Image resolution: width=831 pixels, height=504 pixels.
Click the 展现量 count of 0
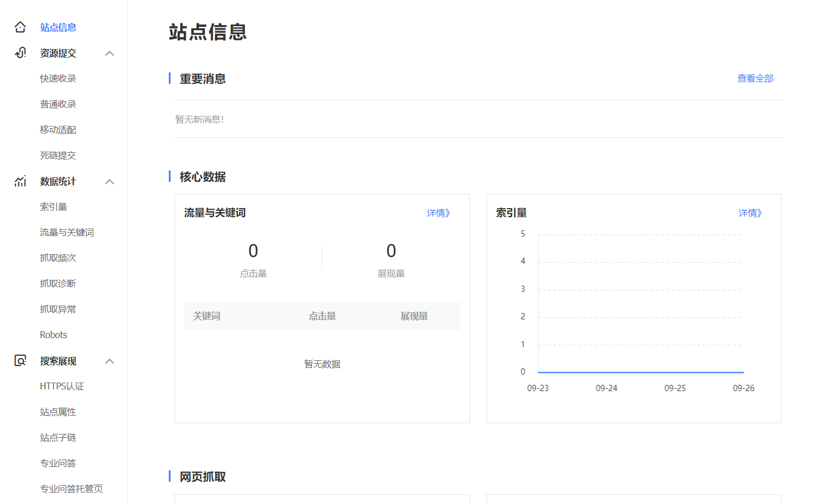coord(391,251)
